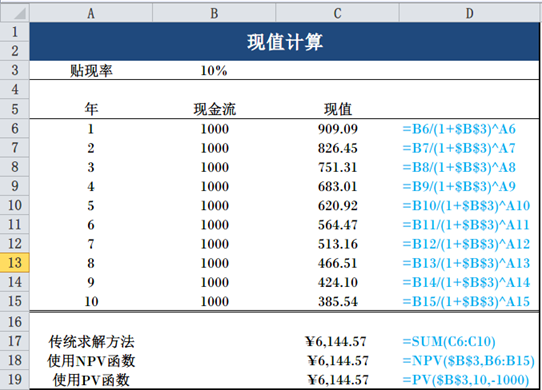Select present value cell 683.01

click(338, 186)
